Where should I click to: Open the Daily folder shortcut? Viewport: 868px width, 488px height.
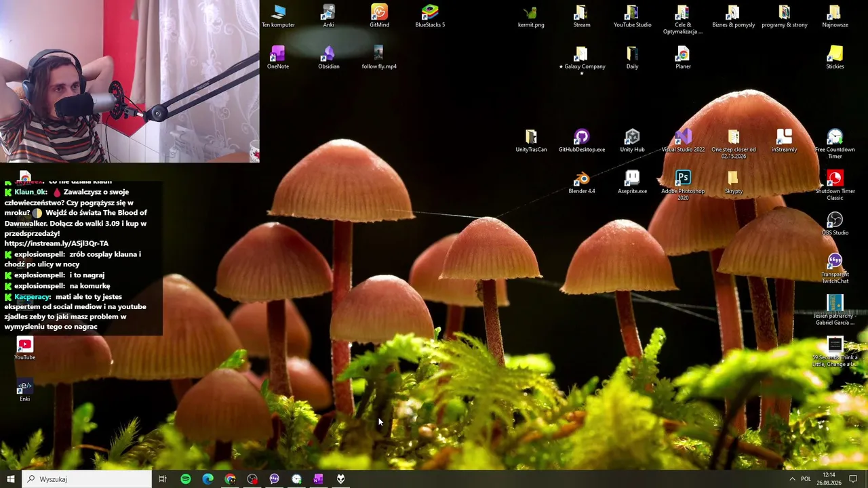tap(632, 58)
